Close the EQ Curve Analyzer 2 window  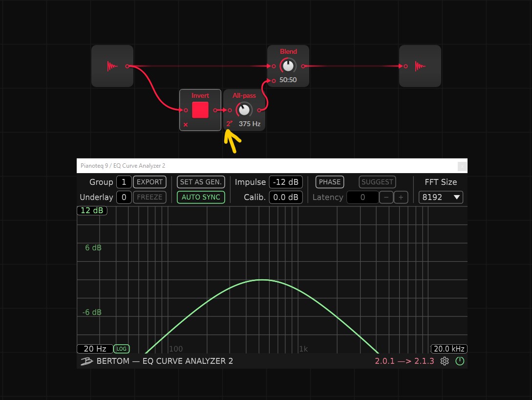[462, 166]
